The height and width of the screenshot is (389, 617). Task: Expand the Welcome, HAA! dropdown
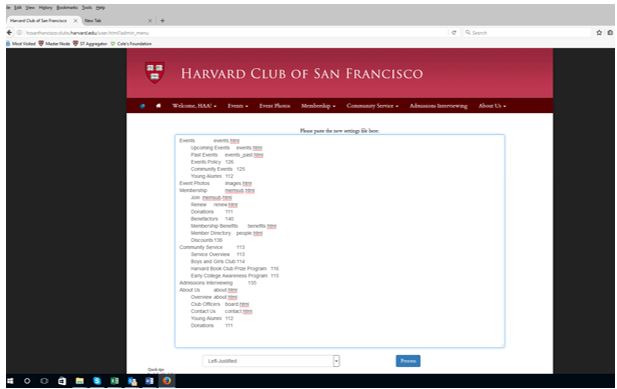click(x=194, y=106)
